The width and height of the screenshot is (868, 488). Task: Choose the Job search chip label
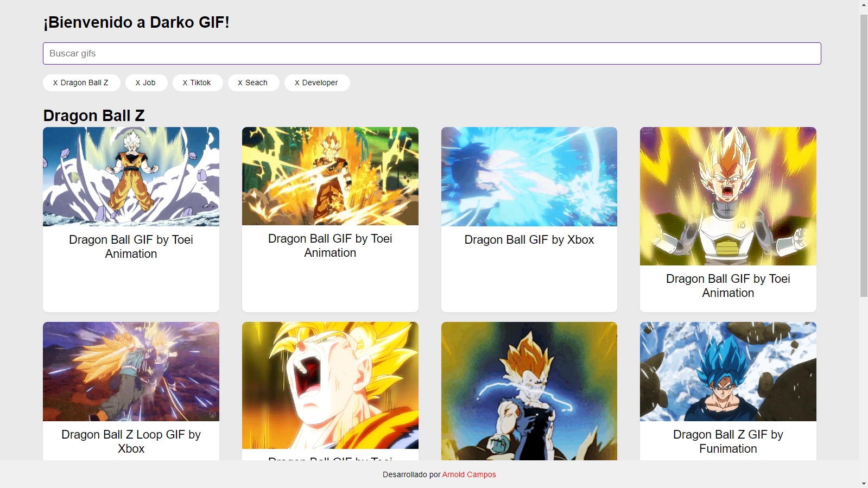point(149,83)
